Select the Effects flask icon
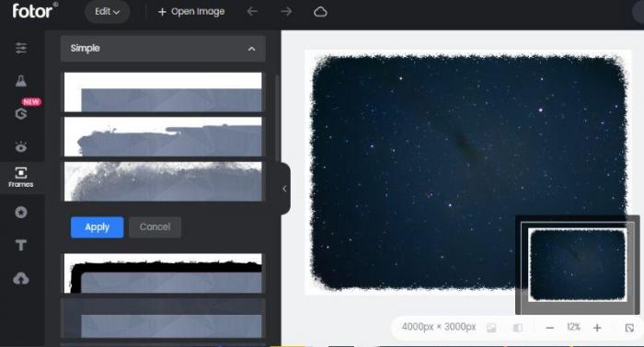The width and height of the screenshot is (644, 347). pos(21,81)
